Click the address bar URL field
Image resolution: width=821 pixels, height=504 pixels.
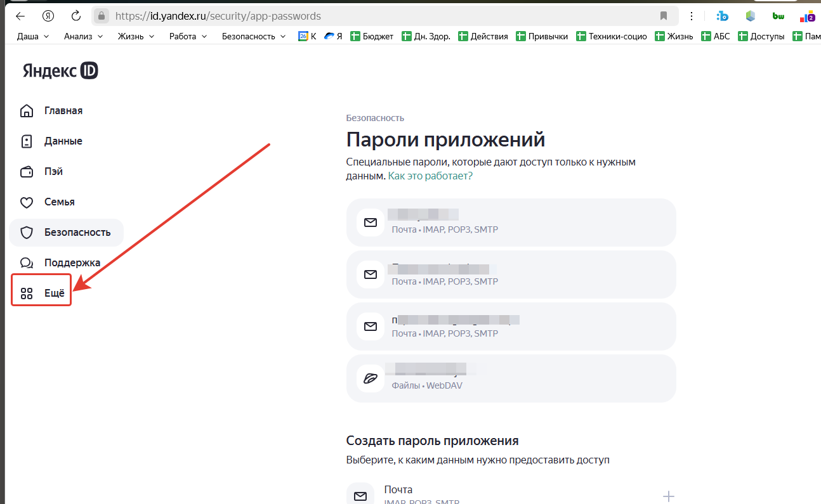point(381,16)
